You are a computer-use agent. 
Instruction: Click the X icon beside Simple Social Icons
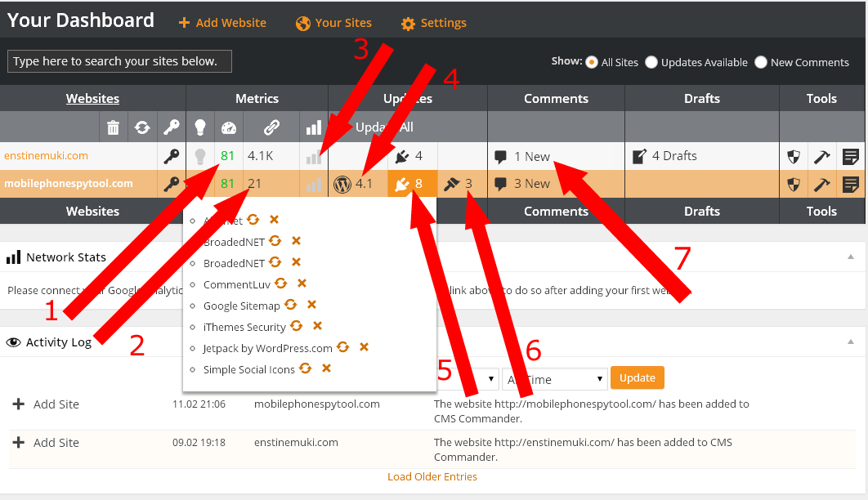[x=327, y=368]
